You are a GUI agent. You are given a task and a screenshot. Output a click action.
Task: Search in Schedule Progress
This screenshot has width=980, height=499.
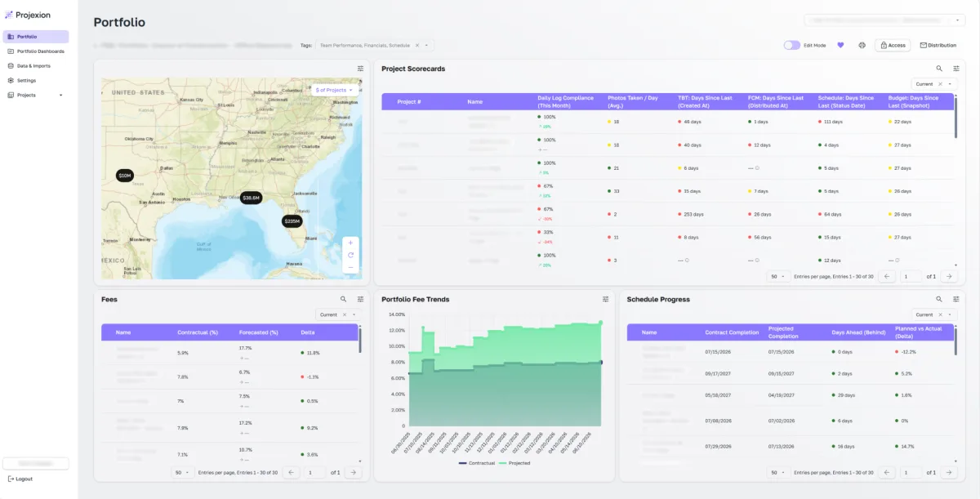pyautogui.click(x=939, y=299)
